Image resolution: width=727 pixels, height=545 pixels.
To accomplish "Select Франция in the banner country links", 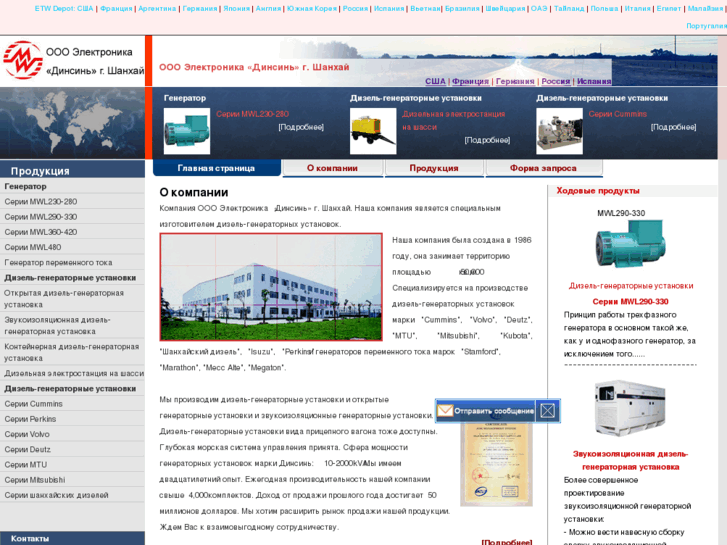I will click(470, 81).
